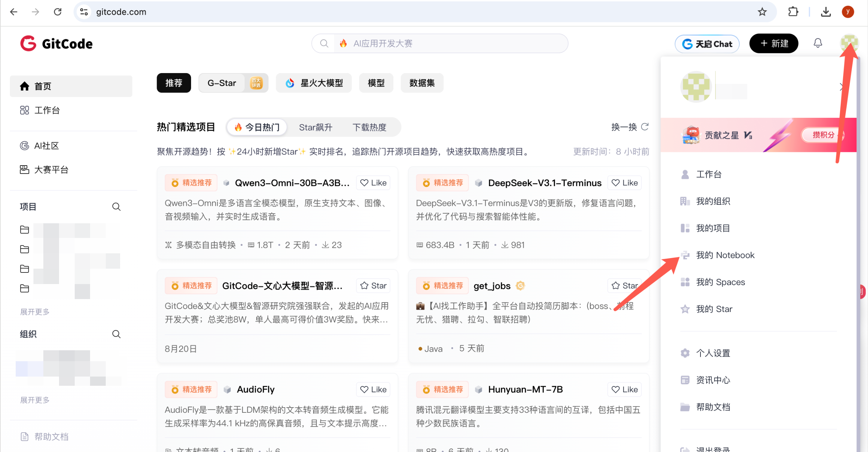
Task: Open browser downloads icon
Action: tap(826, 12)
